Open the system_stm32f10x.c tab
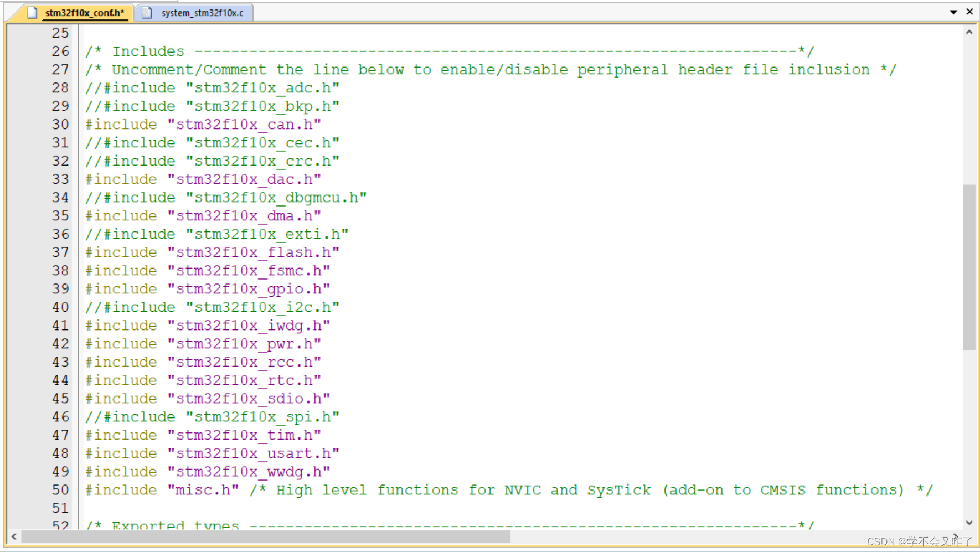Image resolution: width=980 pixels, height=552 pixels. [x=194, y=12]
